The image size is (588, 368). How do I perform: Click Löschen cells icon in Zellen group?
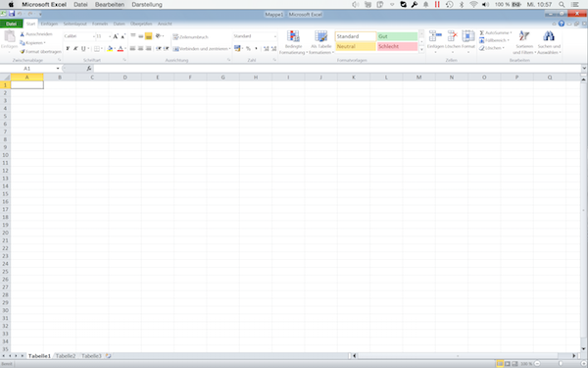(453, 36)
